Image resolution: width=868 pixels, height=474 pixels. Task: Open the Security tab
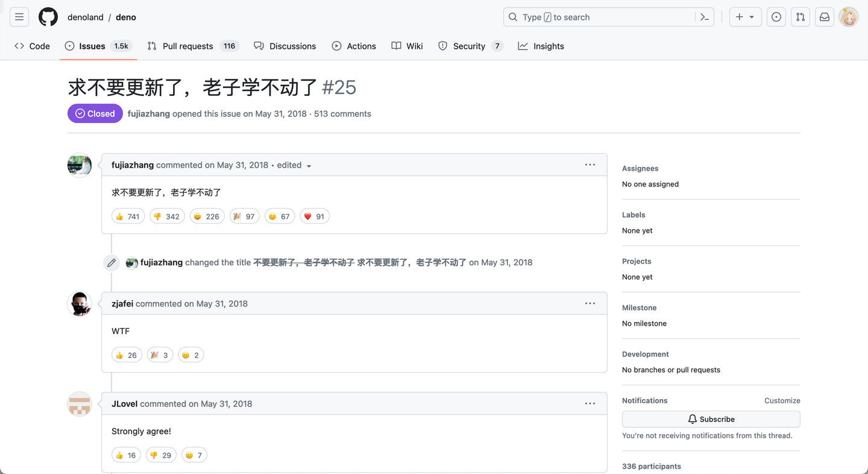coord(470,46)
